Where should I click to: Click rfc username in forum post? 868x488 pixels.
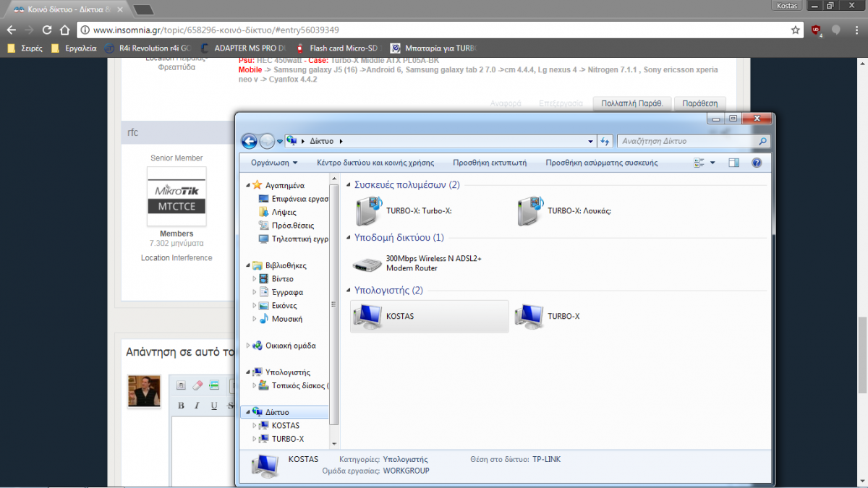(x=132, y=132)
